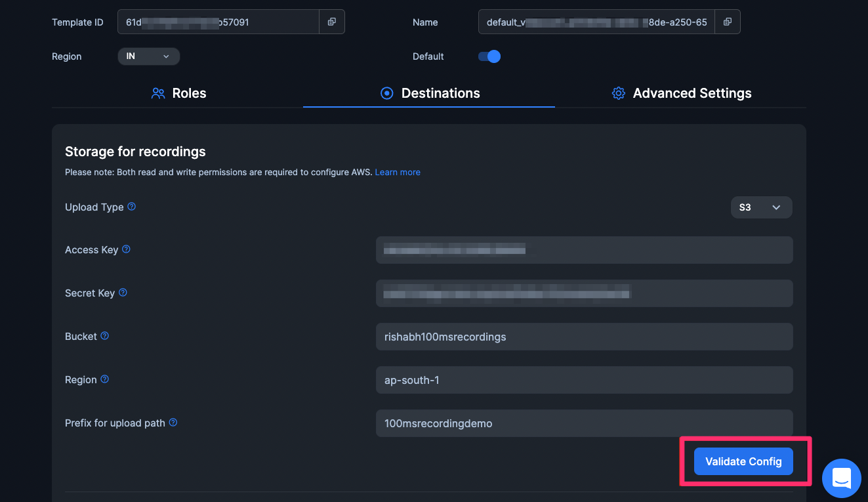
Task: Click the upload path prefix field
Action: (584, 423)
